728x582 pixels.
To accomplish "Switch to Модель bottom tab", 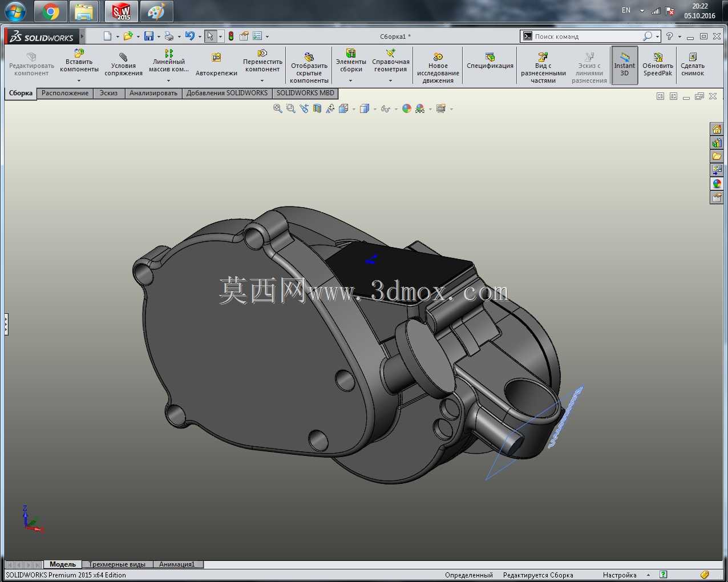I will tap(63, 564).
